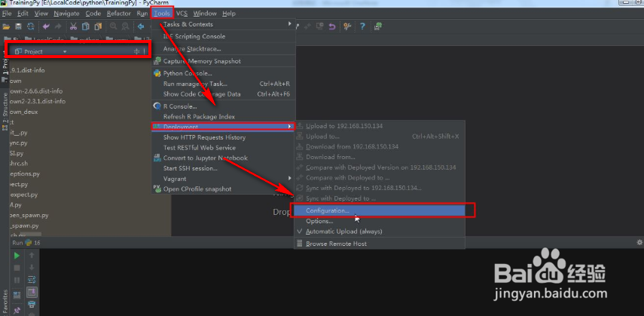The width and height of the screenshot is (644, 316).
Task: Choose Run manage.py Task...
Action: click(x=224, y=84)
